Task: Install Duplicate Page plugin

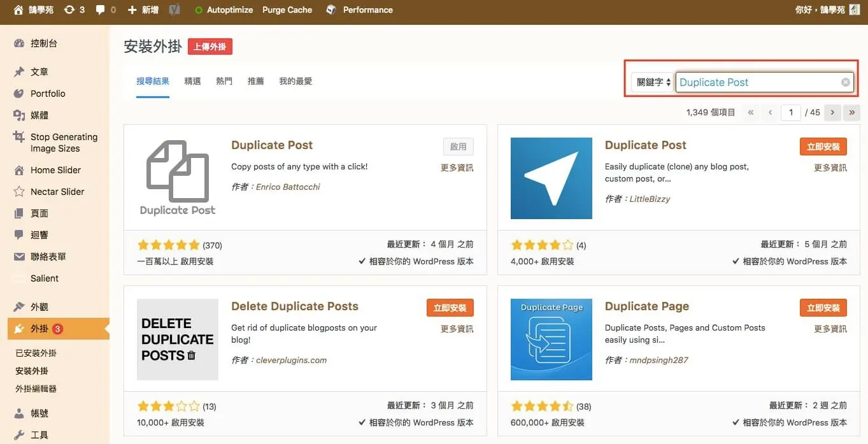Action: coord(823,308)
